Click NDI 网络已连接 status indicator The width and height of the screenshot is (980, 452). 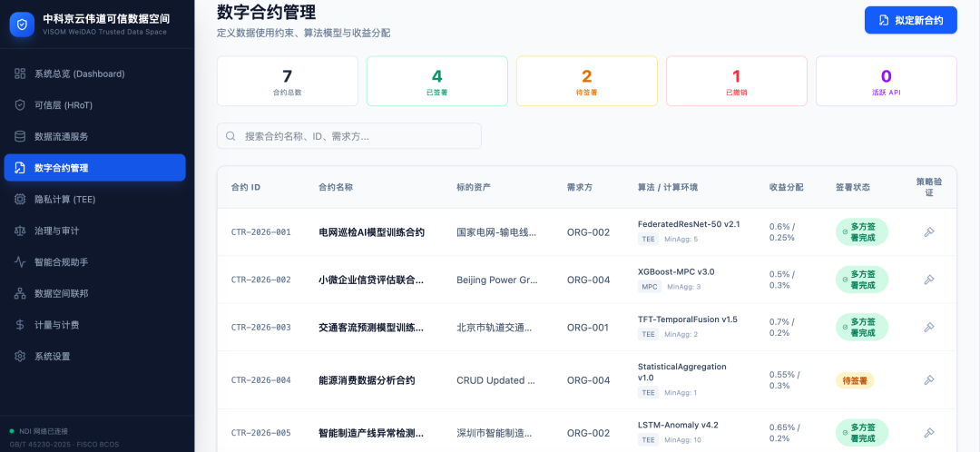(39, 431)
